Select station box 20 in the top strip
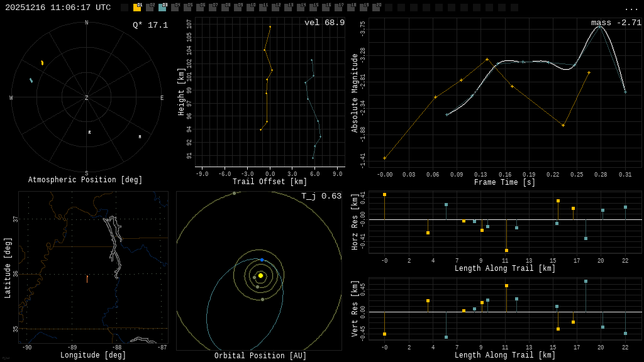644x362 pixels. (x=376, y=8)
